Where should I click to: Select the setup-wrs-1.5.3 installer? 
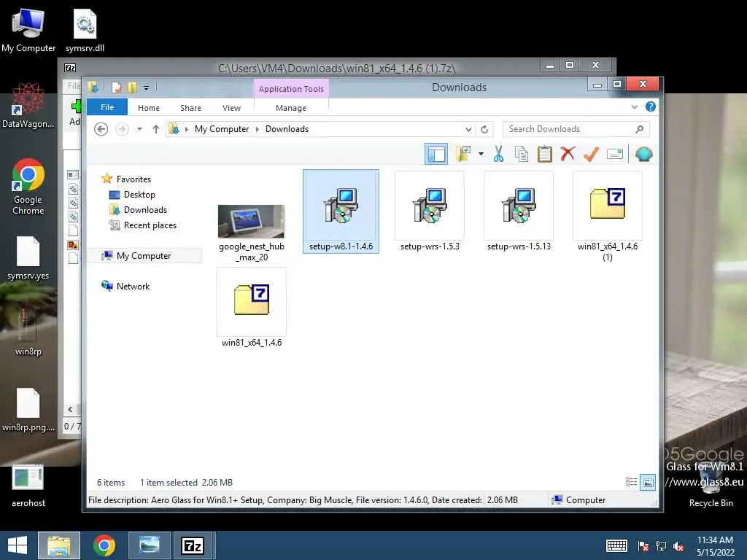[429, 211]
